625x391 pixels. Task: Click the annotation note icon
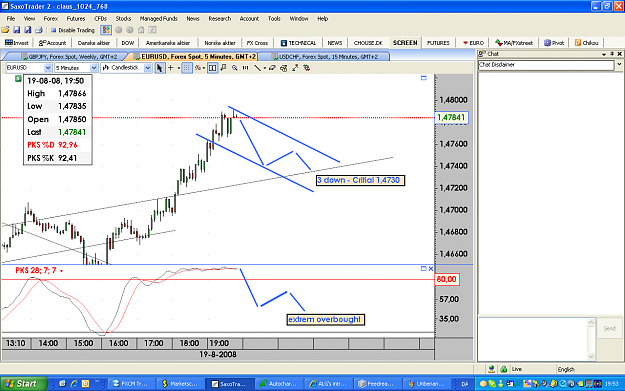224,68
